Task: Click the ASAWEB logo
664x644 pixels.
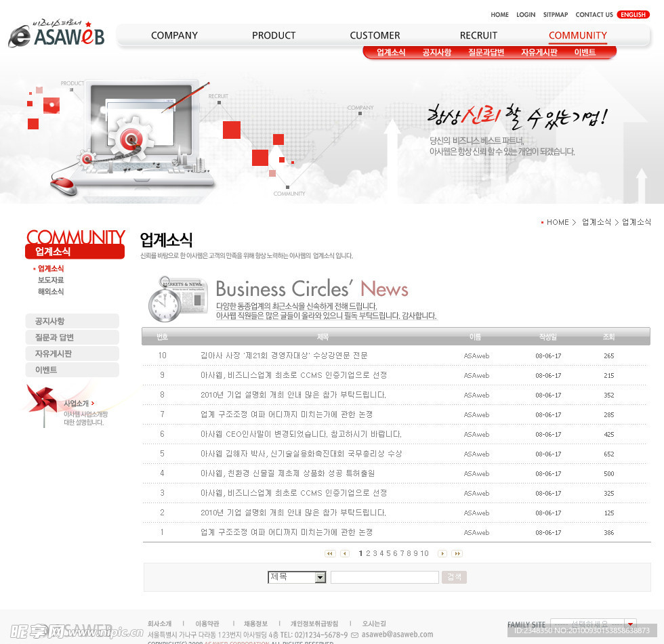Action: coord(56,35)
